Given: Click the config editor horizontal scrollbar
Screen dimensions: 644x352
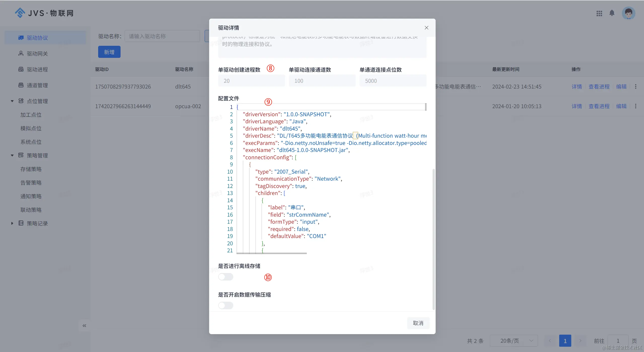Looking at the screenshot, I should 272,253.
